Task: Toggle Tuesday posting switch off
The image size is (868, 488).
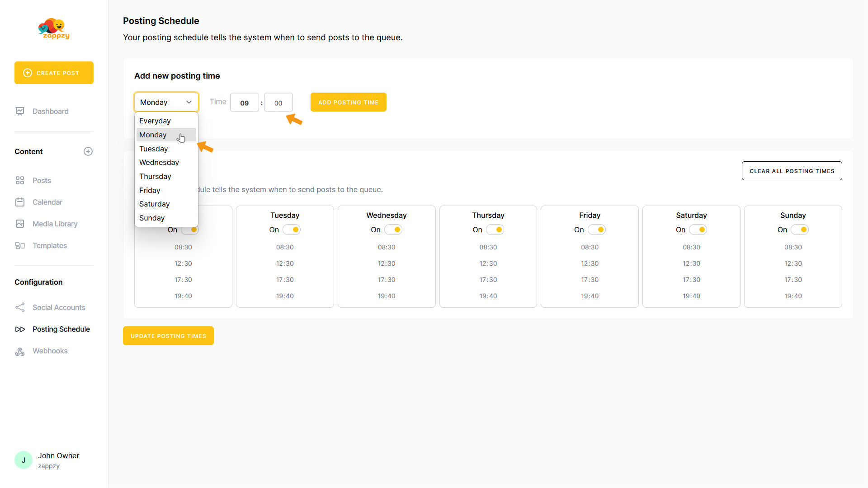Action: (292, 230)
